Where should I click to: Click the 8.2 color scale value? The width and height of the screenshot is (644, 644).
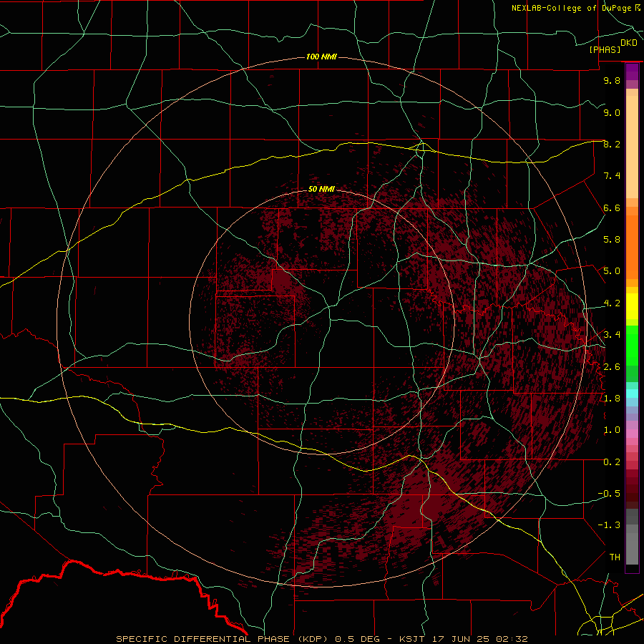pos(612,144)
